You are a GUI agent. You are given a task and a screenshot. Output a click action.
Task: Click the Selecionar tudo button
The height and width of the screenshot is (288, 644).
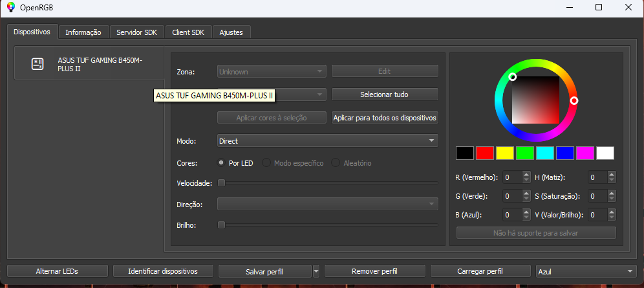coord(385,94)
